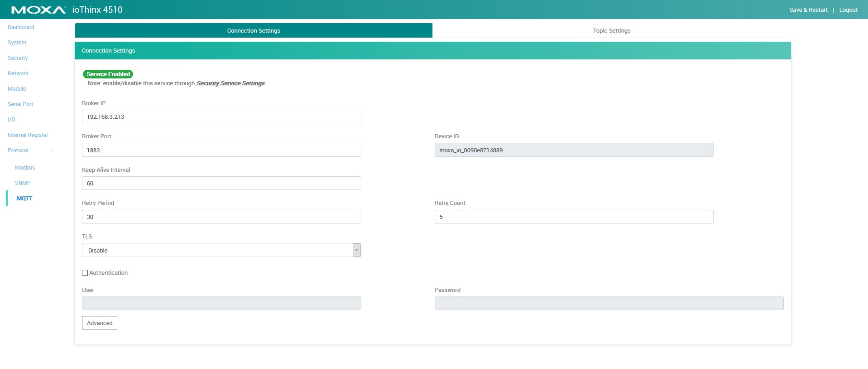This screenshot has width=868, height=369.
Task: Click the Service Enabled badge
Action: (108, 74)
